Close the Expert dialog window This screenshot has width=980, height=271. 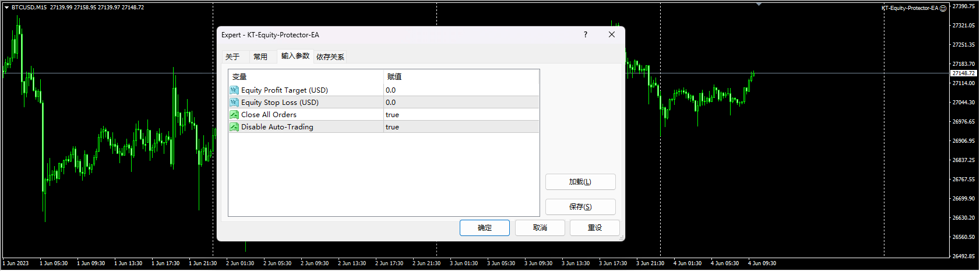click(x=612, y=34)
